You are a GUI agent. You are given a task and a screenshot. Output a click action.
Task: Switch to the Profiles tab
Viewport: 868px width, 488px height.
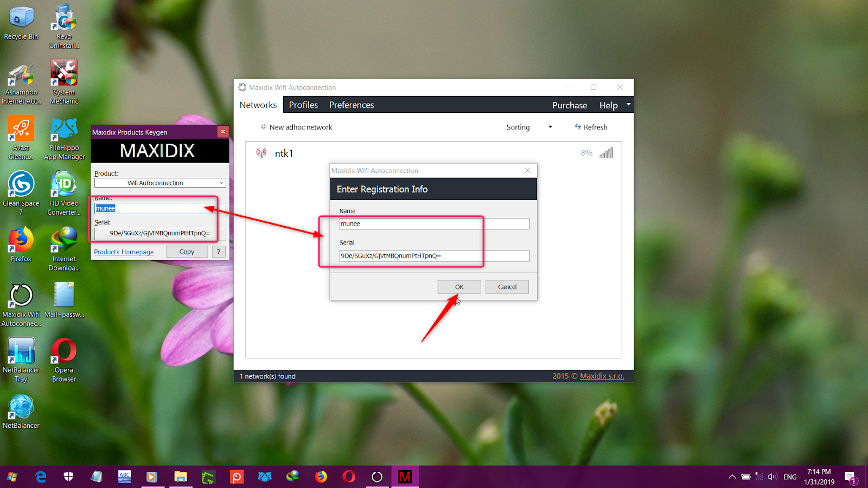click(303, 105)
